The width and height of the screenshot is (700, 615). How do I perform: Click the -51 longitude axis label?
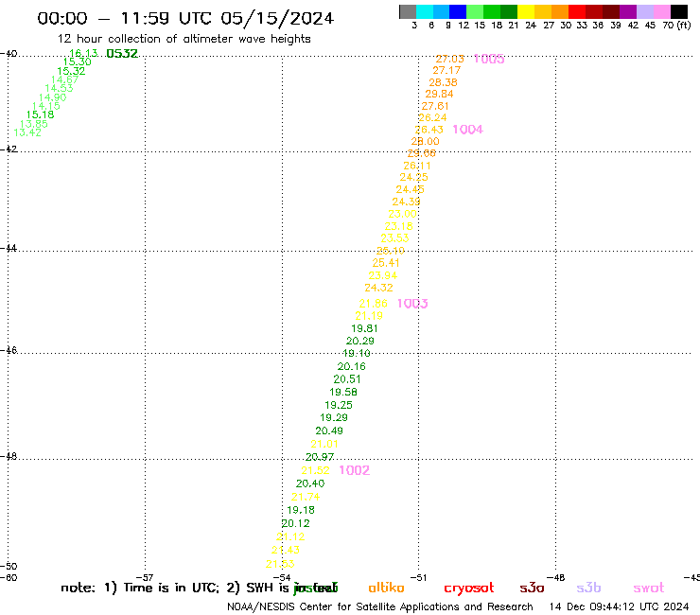pos(419,577)
